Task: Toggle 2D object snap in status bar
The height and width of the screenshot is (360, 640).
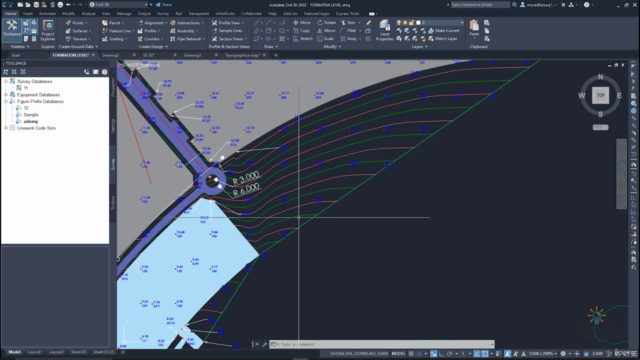Action: [485, 354]
